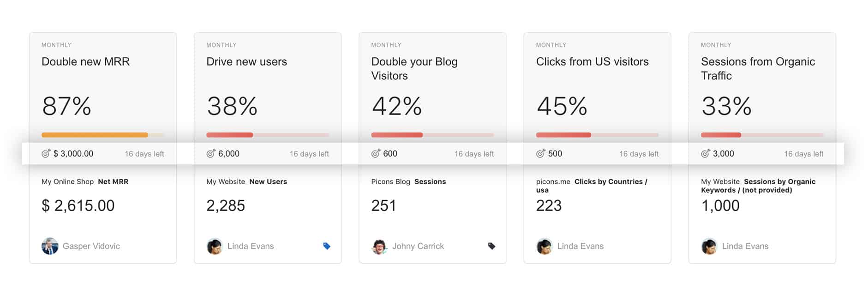868x296 pixels.
Task: Click the orange Double new MRR progress bar
Action: (95, 135)
